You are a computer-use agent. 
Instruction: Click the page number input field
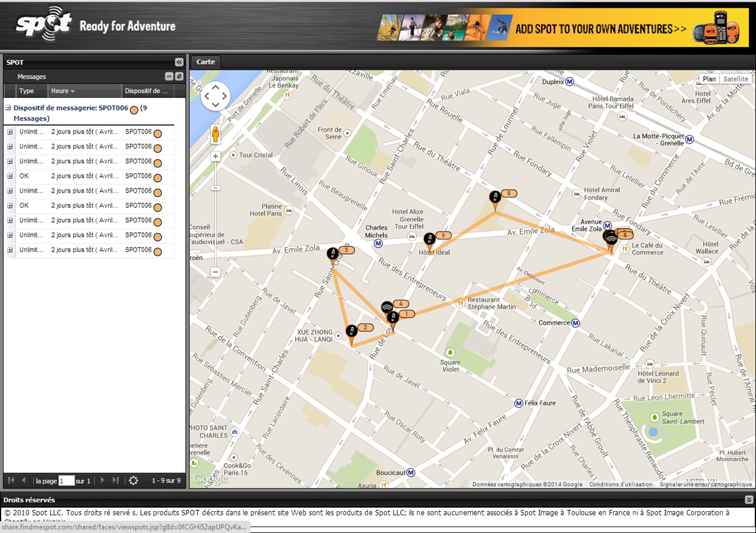(67, 481)
